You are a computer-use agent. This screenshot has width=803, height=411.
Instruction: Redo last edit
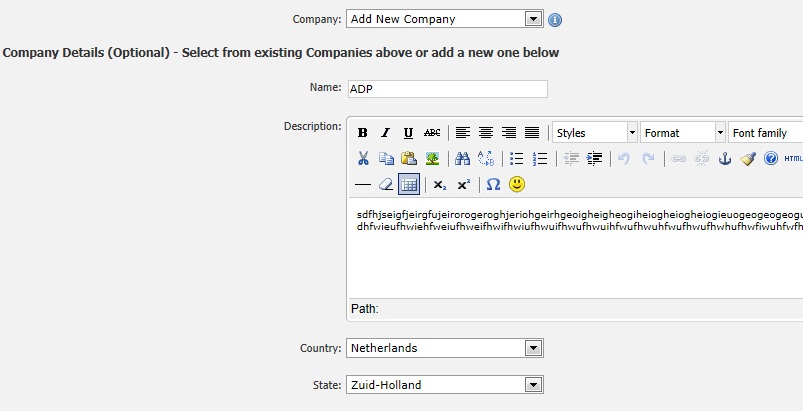648,158
